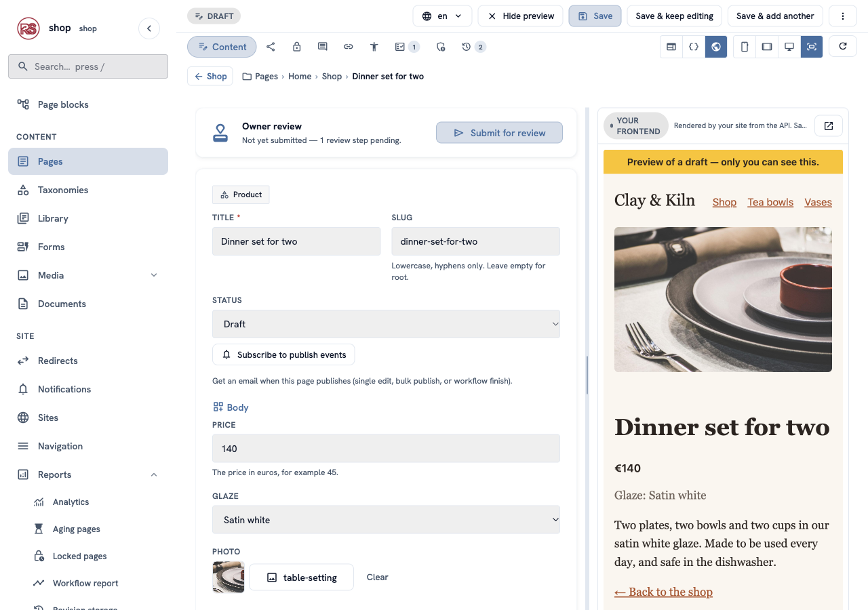Select the globe frontend preview mode
This screenshot has width=868, height=610.
pyautogui.click(x=716, y=47)
